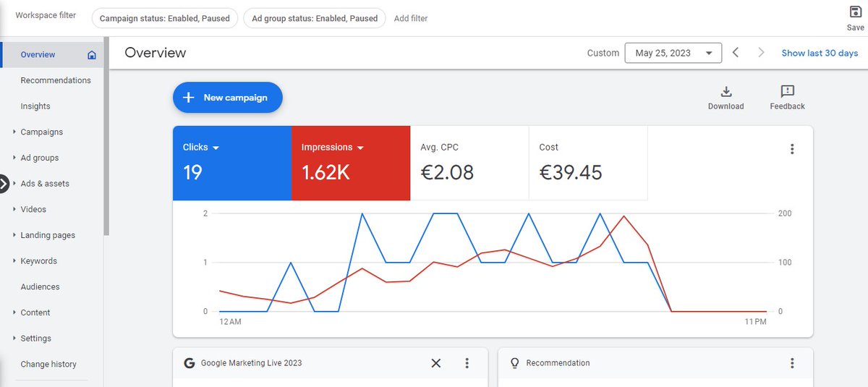This screenshot has height=387, width=868.
Task: Open the Impressions metric dropdown
Action: (x=360, y=148)
